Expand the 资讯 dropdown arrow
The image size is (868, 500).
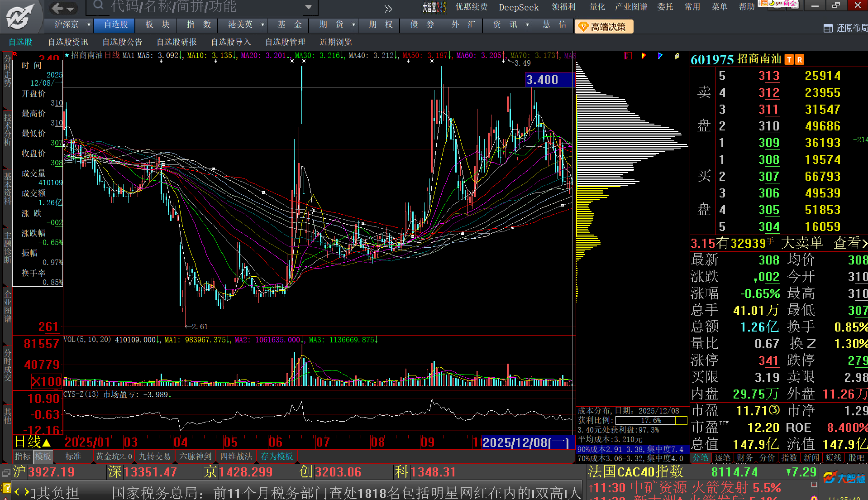[x=527, y=25]
